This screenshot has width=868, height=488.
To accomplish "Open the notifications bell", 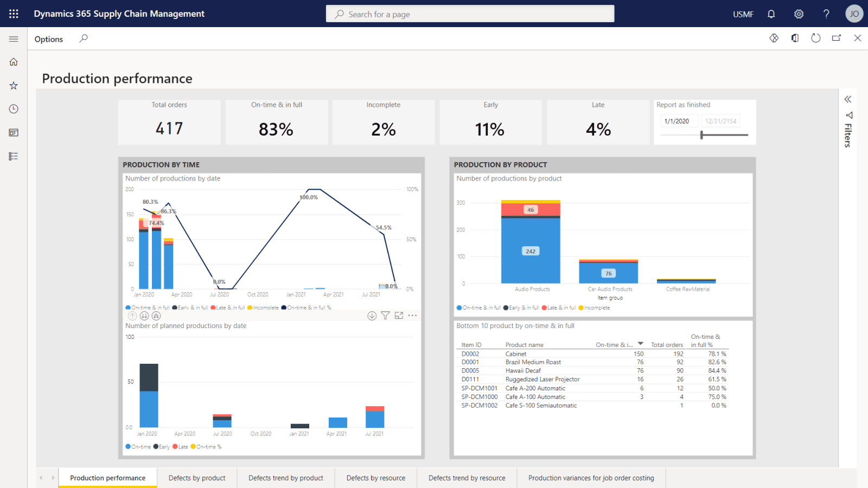I will (x=771, y=14).
